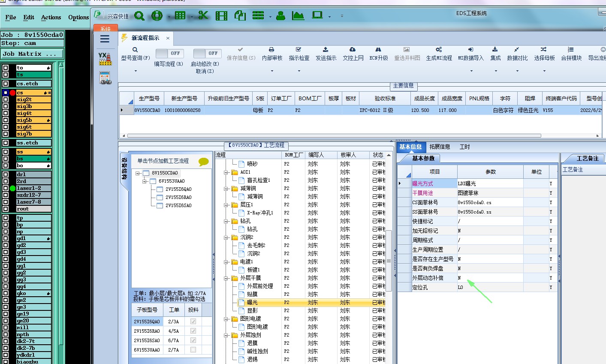The image size is (606, 364).
Task: Switch to the 拓展信息 tab
Action: [x=440, y=147]
